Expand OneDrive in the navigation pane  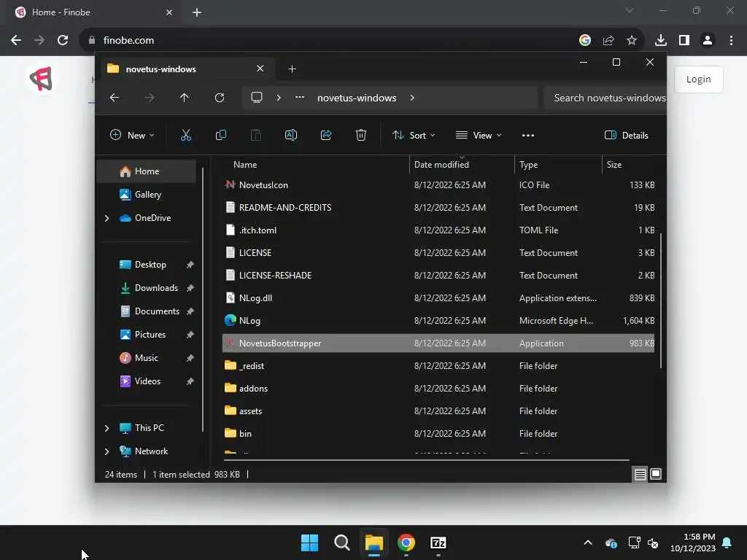click(x=107, y=218)
